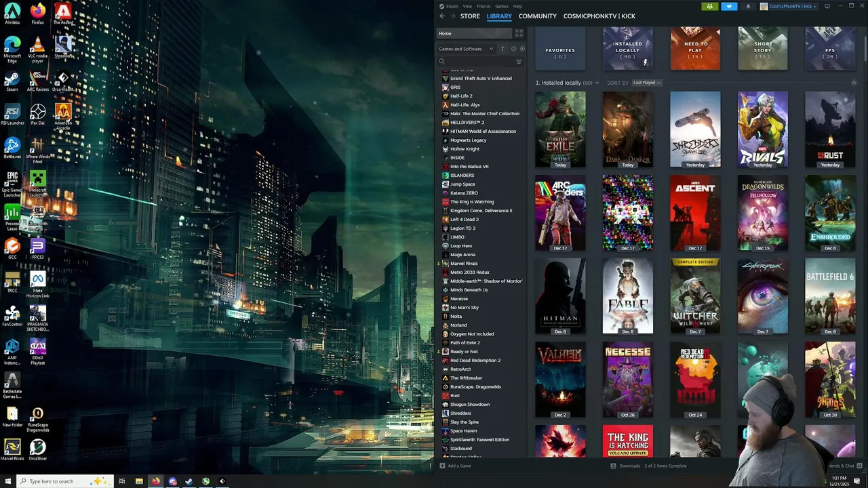Open Steam notifications bell
The image size is (868, 488).
(748, 6)
